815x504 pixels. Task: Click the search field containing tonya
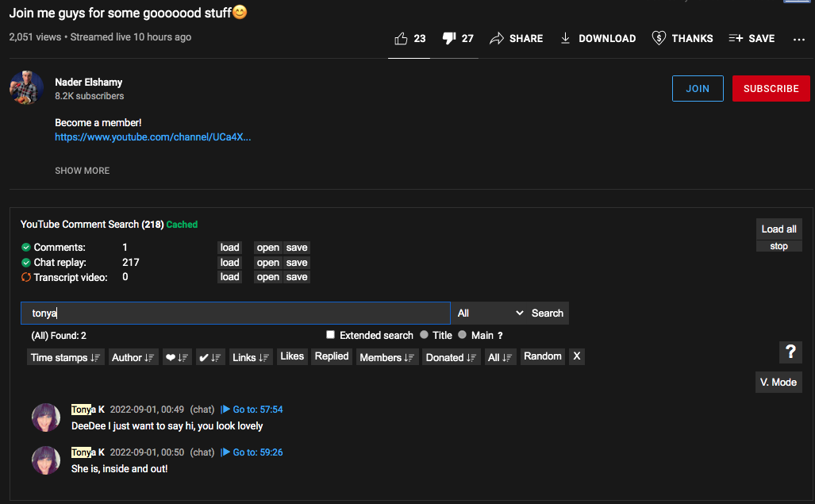point(236,313)
